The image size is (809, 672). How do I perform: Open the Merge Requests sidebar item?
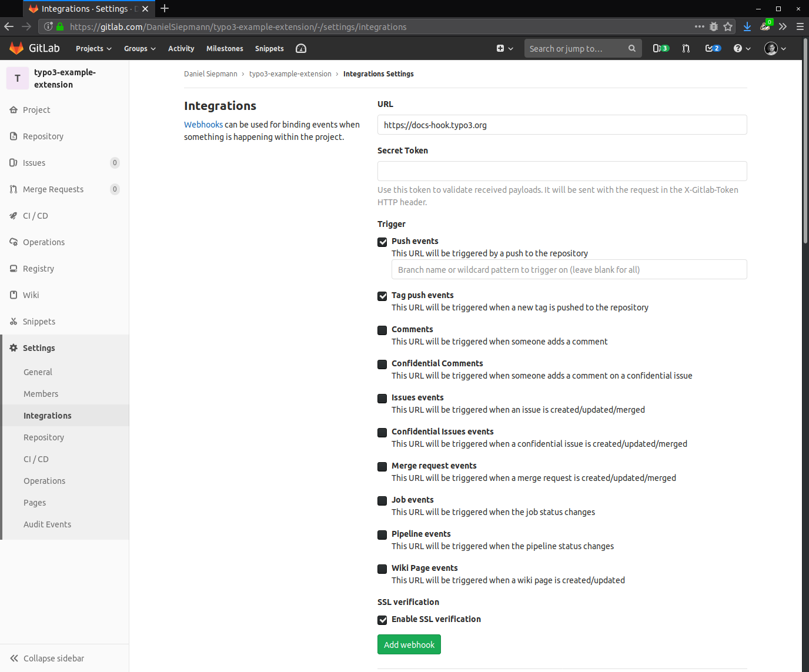click(x=53, y=189)
